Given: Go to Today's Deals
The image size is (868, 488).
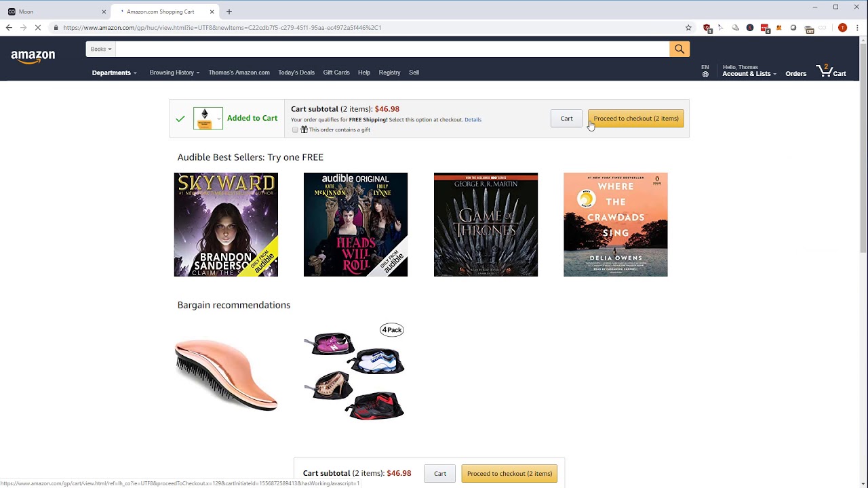Looking at the screenshot, I should coord(296,73).
